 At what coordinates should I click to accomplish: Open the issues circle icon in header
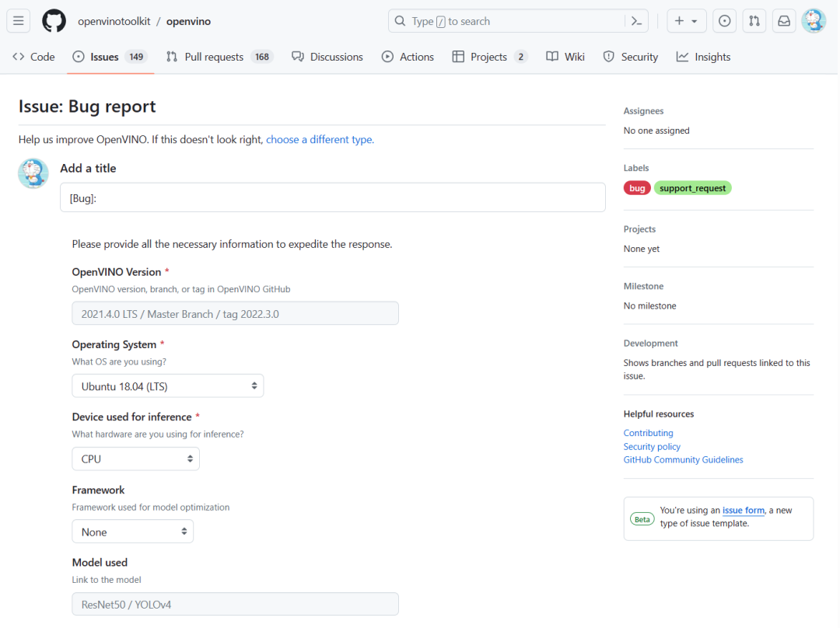coord(725,21)
